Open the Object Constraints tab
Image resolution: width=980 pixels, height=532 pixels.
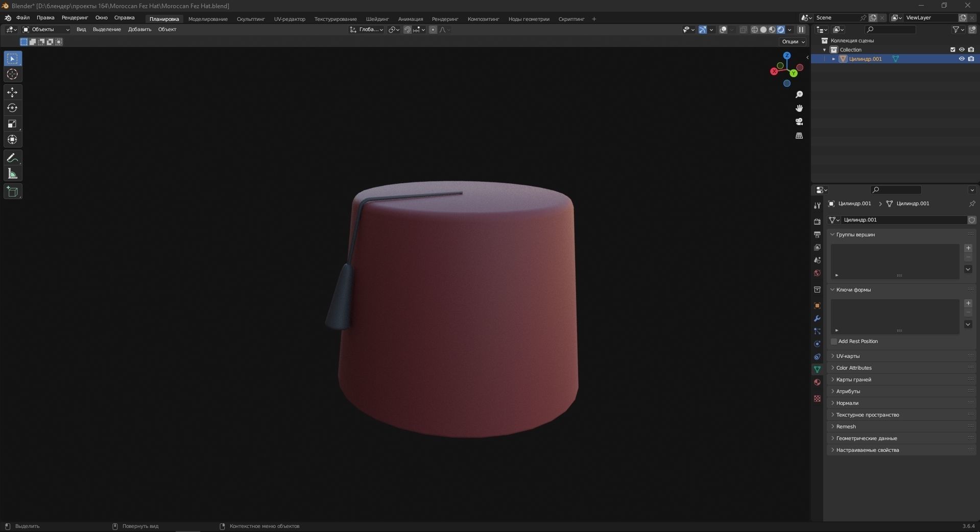817,357
